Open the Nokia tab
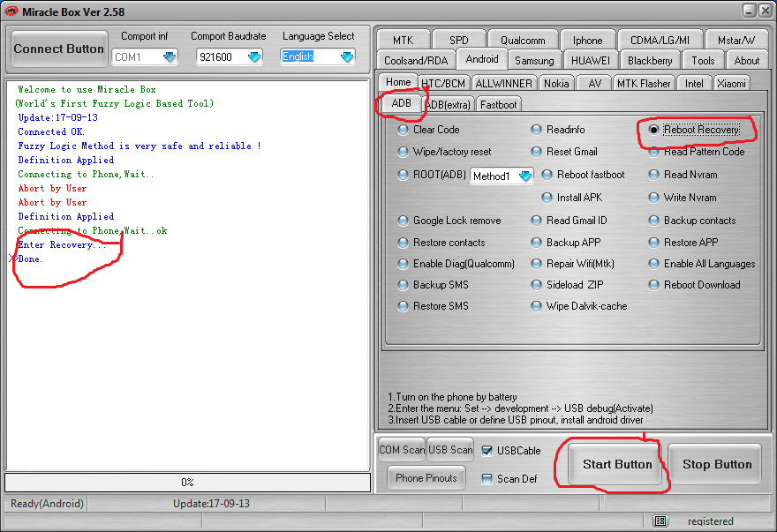Screen dimensions: 777x532 point(556,83)
